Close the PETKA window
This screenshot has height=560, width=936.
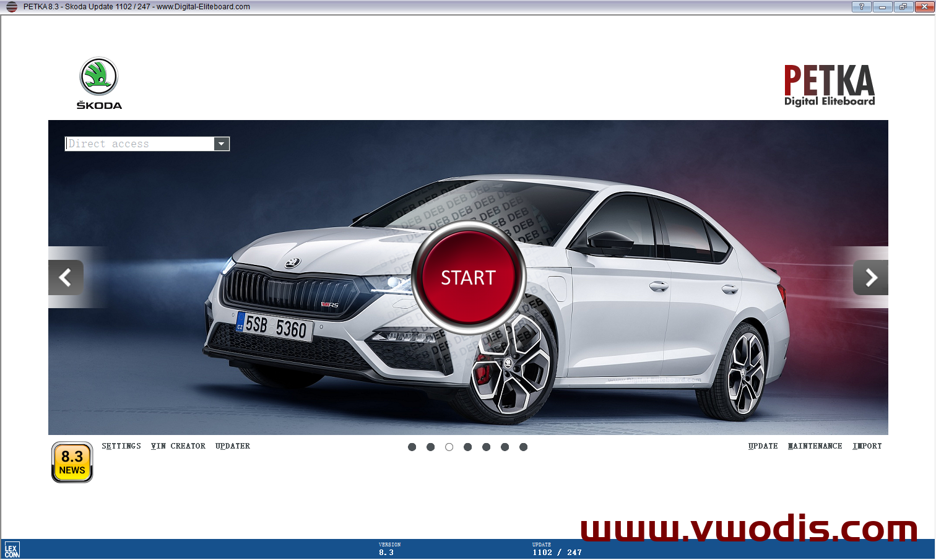(924, 7)
